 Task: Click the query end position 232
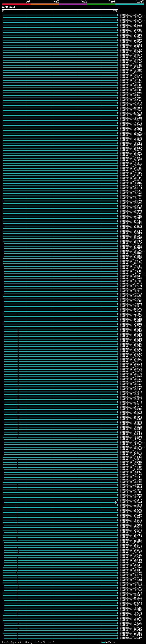pos(115,11)
